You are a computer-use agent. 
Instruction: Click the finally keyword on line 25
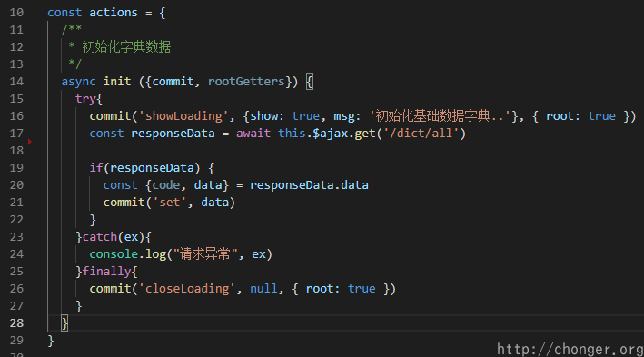point(107,272)
